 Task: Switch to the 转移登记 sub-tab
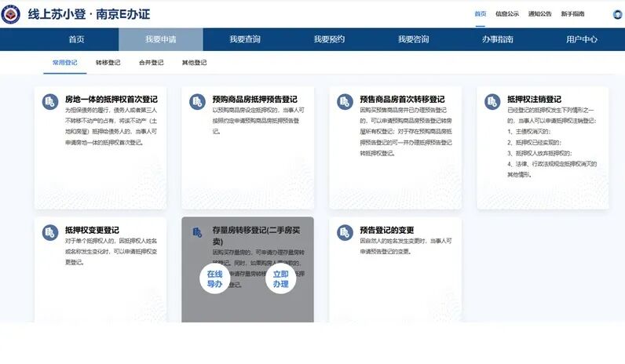coord(108,63)
